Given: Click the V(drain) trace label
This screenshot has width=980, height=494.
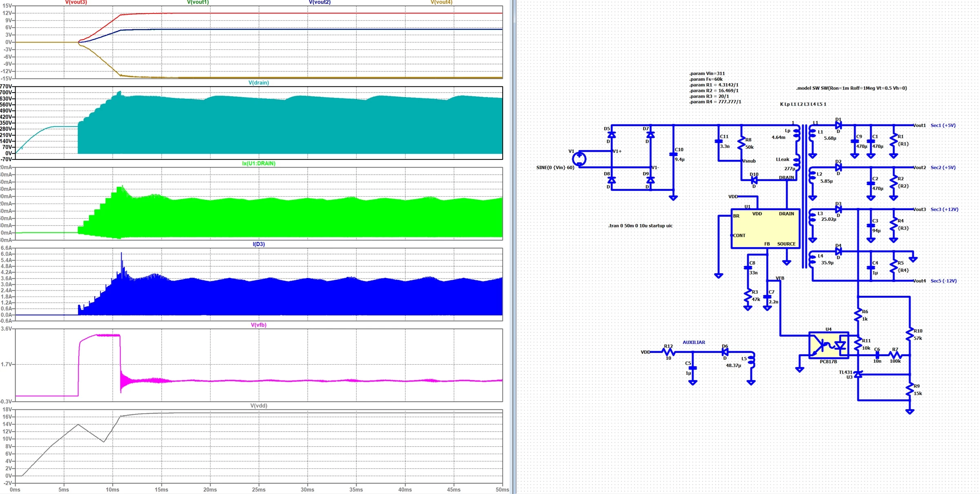Looking at the screenshot, I should pos(259,83).
